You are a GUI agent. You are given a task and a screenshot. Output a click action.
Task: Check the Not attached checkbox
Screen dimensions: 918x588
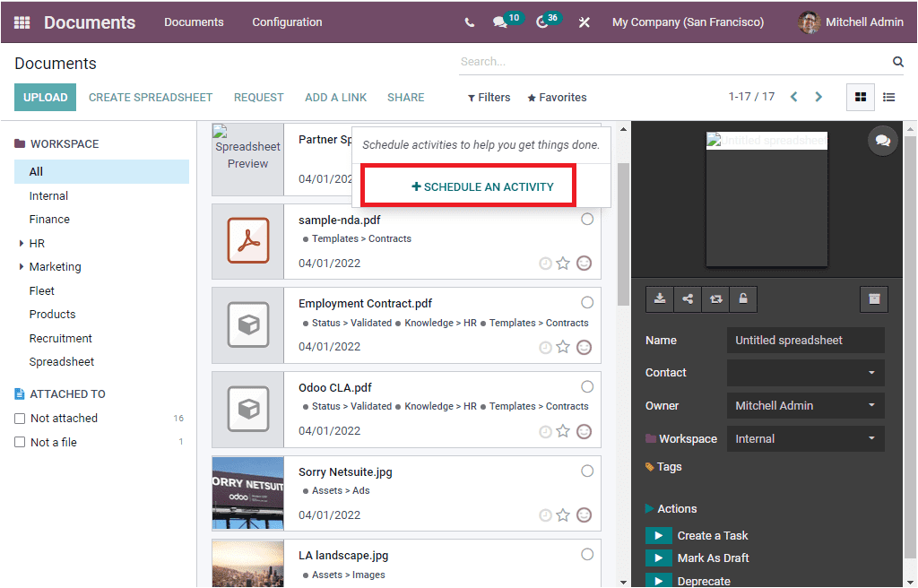(x=20, y=419)
